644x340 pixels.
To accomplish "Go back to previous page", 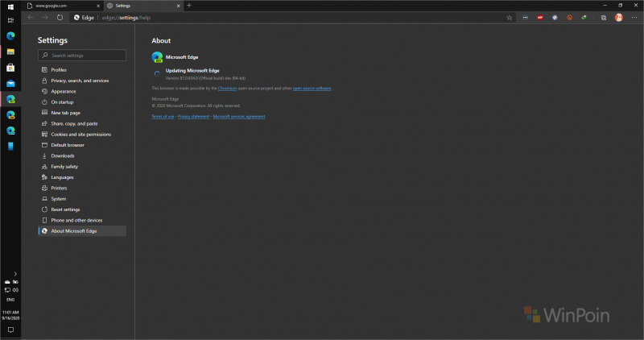I will 31,17.
